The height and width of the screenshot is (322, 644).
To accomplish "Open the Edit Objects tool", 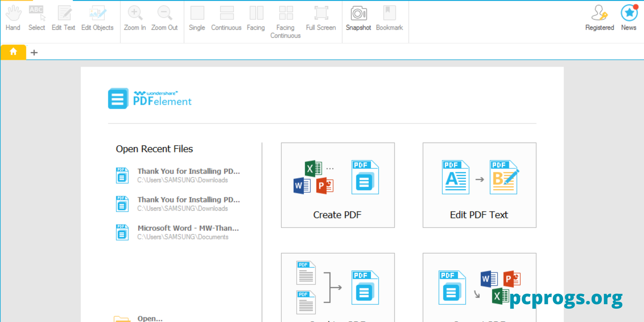I will point(97,19).
